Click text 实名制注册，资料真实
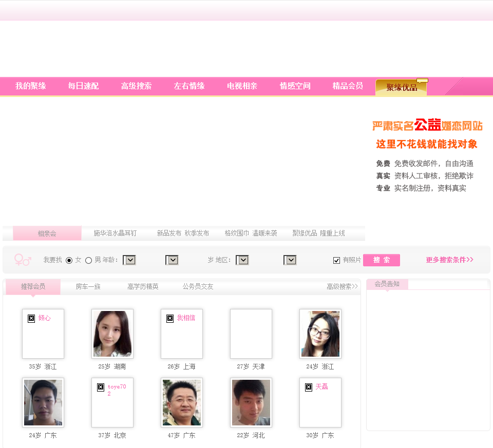 pyautogui.click(x=430, y=188)
